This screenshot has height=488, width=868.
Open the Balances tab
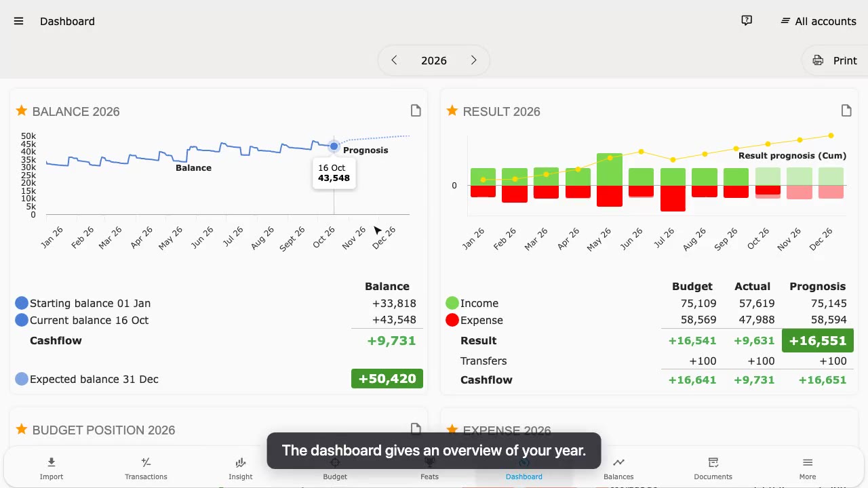[x=618, y=468]
